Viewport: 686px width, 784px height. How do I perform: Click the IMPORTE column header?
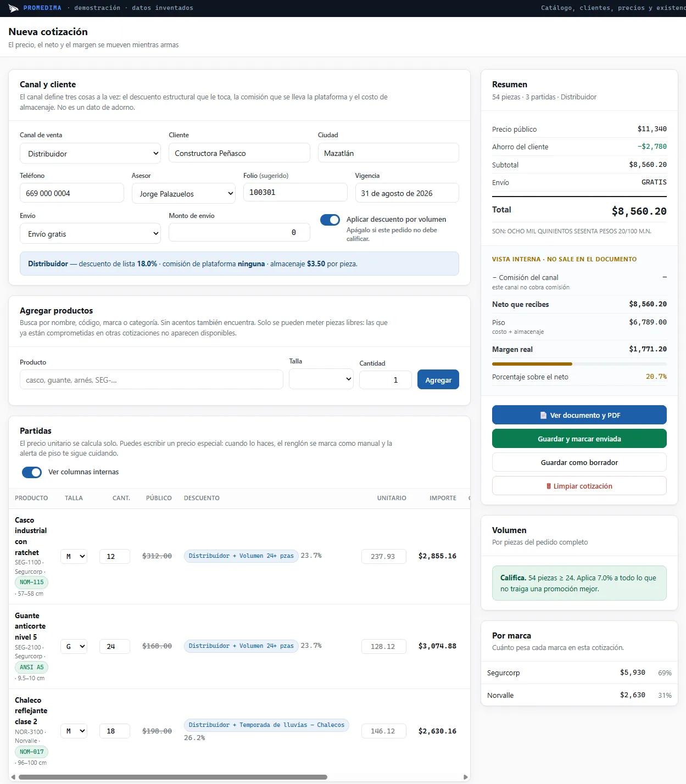coord(443,498)
